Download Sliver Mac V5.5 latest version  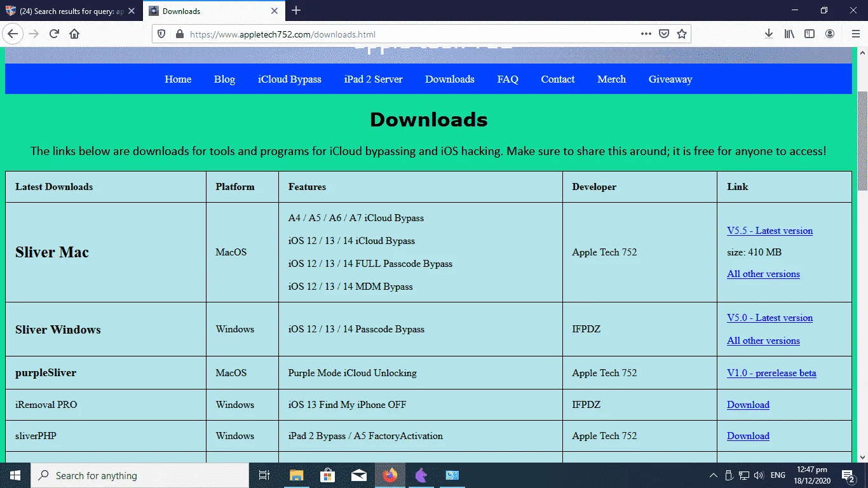770,231
